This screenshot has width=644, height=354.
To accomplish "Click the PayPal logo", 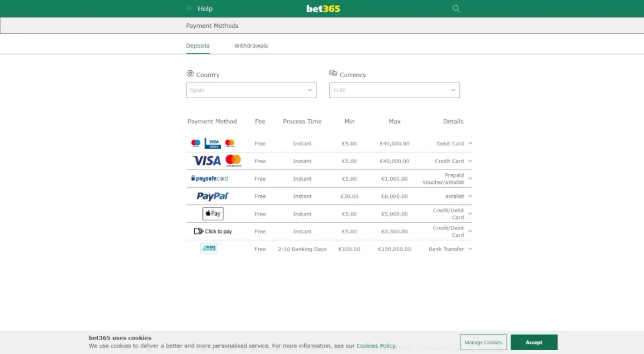I will click(213, 196).
